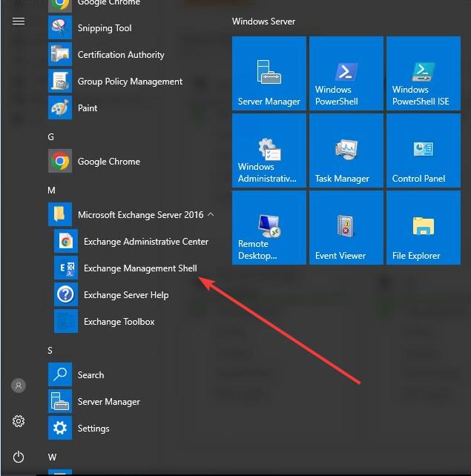Click the Certification Authority label
This screenshot has width=471, height=476.
point(121,55)
